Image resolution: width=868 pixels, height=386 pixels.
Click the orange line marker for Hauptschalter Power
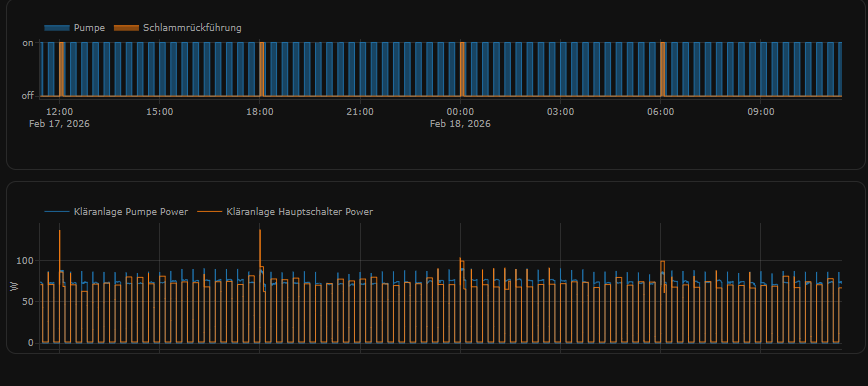tap(210, 212)
